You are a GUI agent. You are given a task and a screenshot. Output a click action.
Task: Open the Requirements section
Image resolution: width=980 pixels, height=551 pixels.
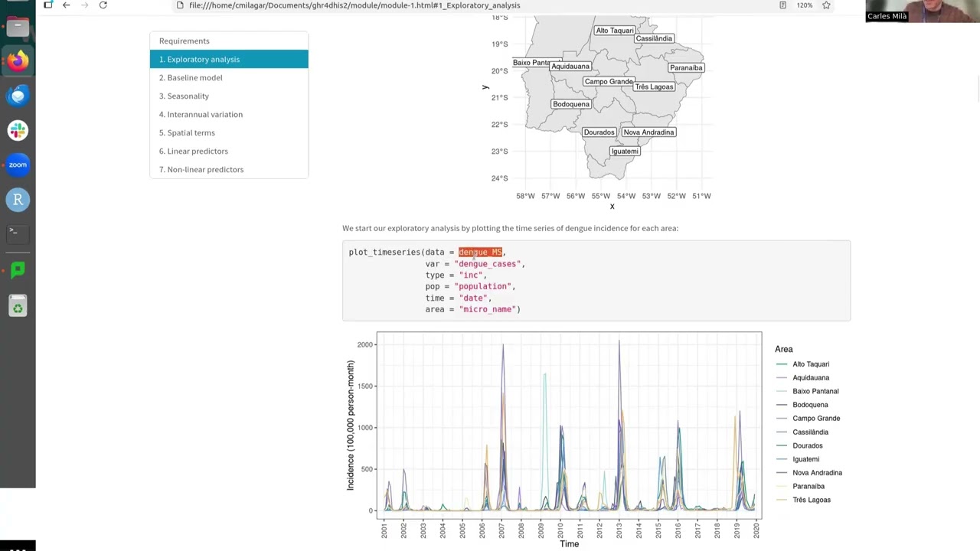coord(229,41)
